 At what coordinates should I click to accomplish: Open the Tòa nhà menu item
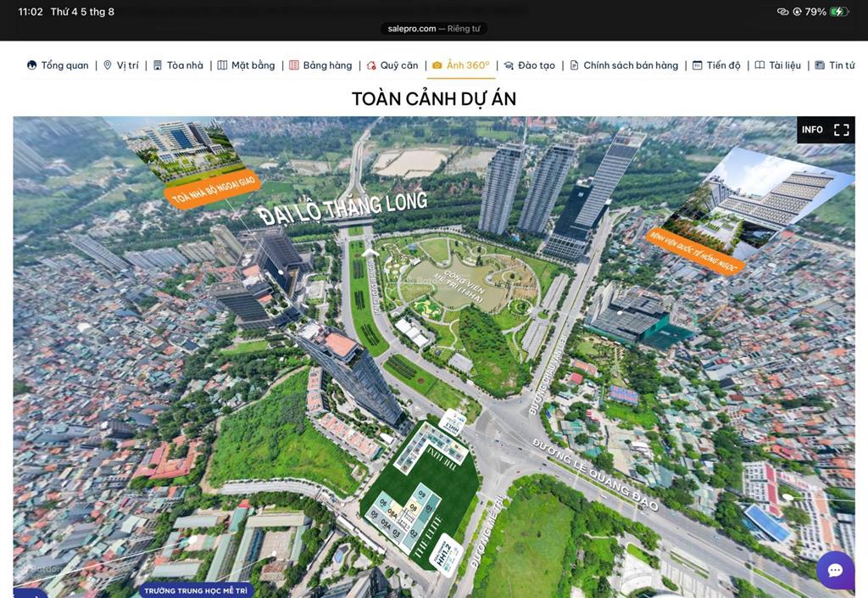point(178,65)
